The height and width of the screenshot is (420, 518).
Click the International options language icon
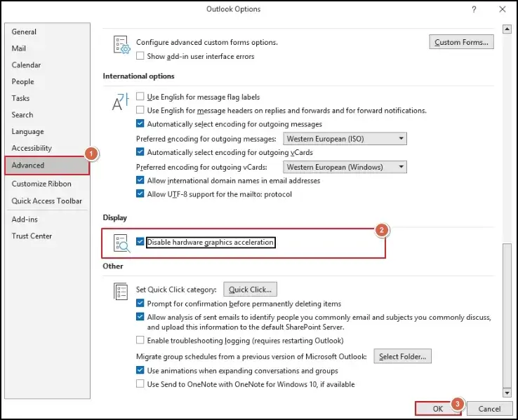[120, 102]
